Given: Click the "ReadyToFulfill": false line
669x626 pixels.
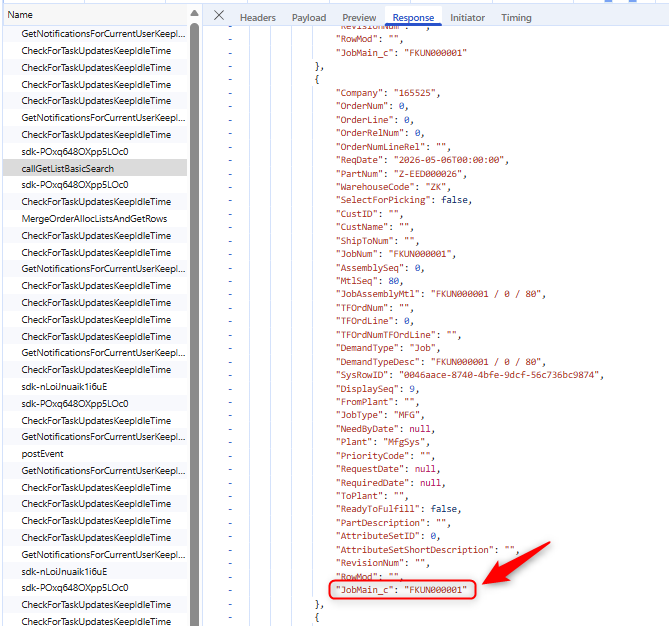Looking at the screenshot, I should 398,509.
